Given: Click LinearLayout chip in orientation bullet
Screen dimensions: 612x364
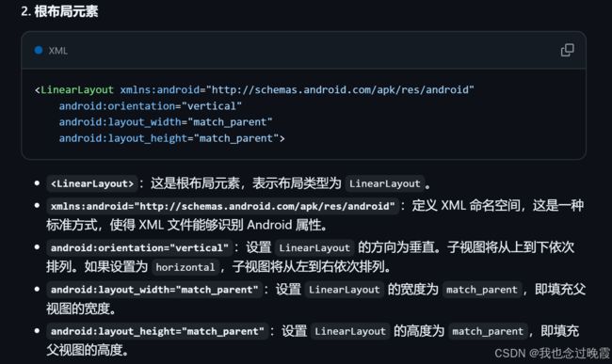Looking at the screenshot, I should 314,247.
